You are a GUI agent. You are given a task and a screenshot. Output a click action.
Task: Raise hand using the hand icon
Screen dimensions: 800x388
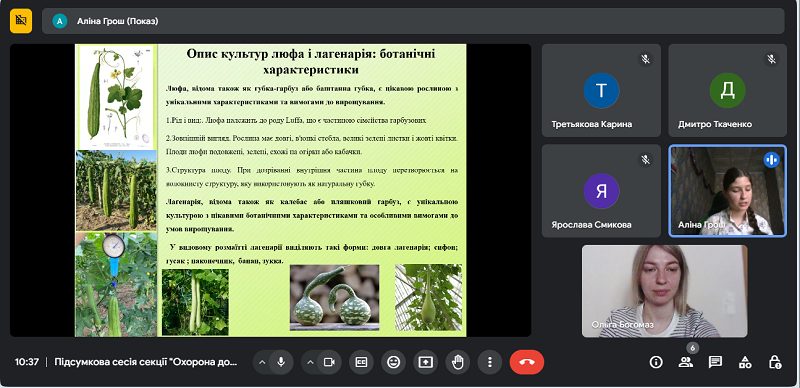pos(458,362)
